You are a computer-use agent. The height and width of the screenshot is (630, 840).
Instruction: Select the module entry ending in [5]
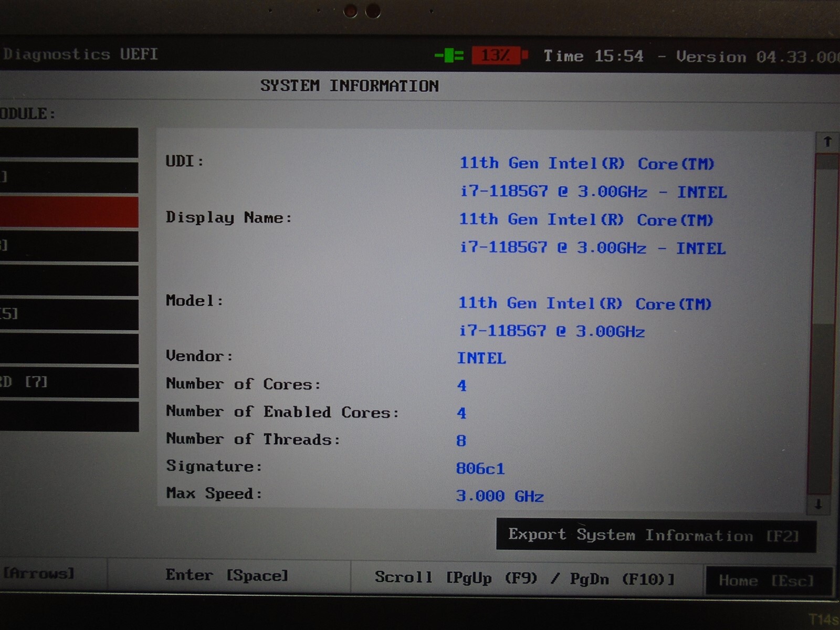(x=69, y=314)
